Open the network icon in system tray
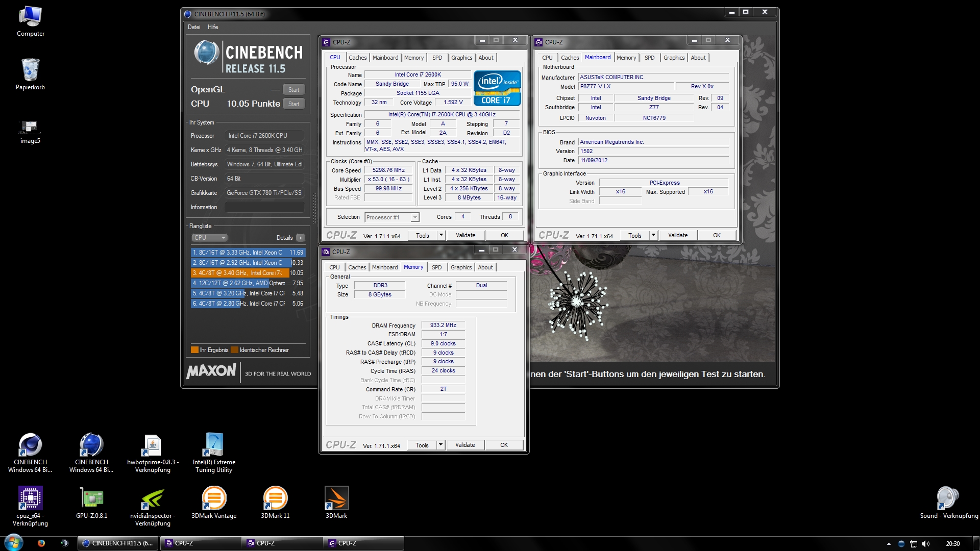The width and height of the screenshot is (980, 551). [914, 543]
